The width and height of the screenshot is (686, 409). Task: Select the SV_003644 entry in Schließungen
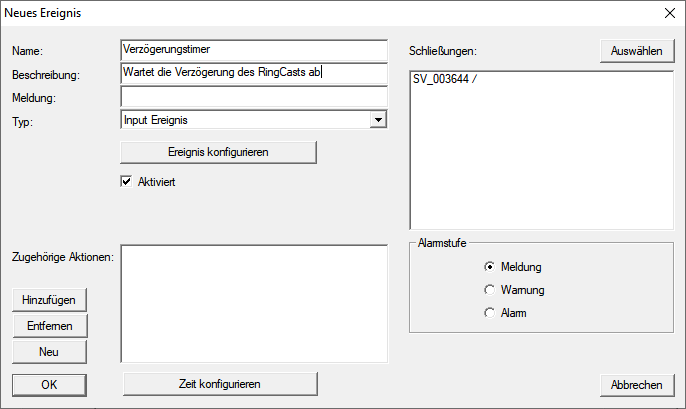click(x=445, y=79)
